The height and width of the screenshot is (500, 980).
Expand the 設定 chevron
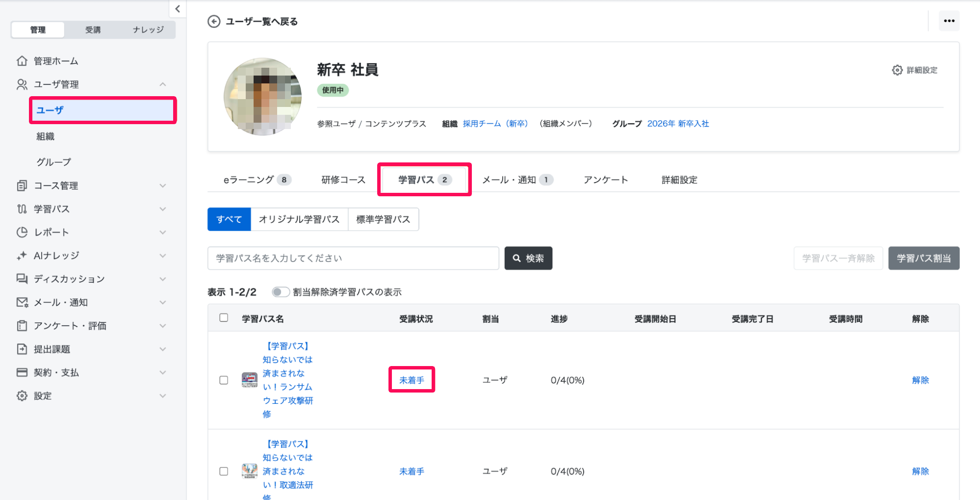[163, 395]
